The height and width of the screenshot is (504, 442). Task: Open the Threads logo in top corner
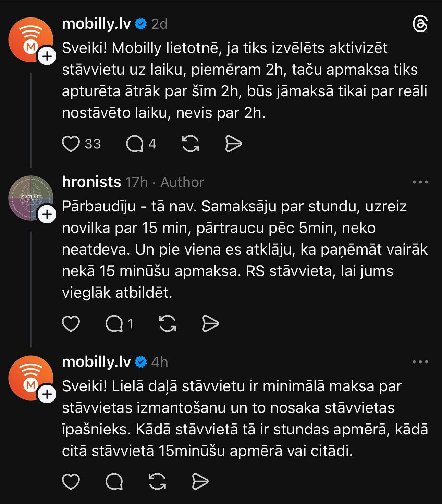[x=420, y=24]
